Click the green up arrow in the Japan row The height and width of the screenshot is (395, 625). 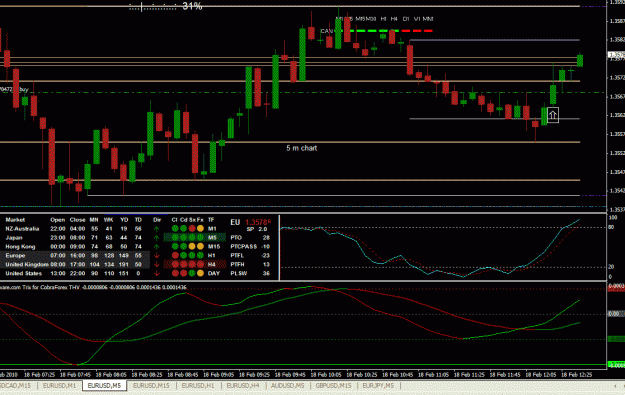coord(156,238)
